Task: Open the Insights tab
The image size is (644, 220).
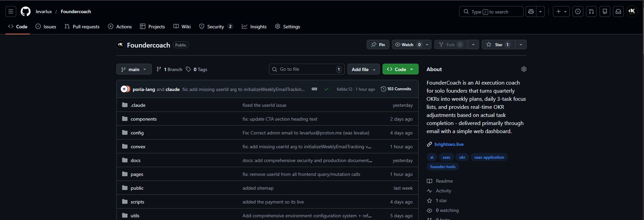Action: point(254,27)
